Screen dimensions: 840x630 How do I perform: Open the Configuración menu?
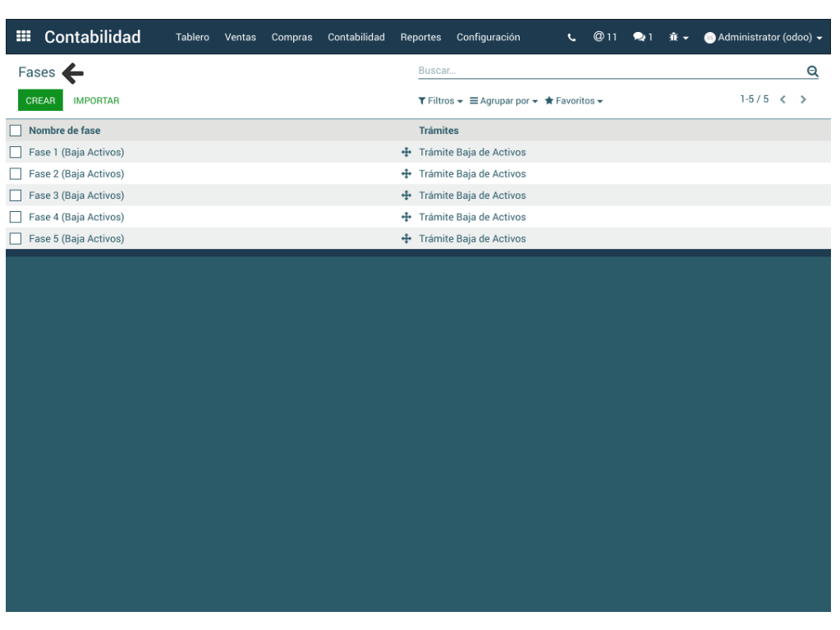(x=488, y=38)
